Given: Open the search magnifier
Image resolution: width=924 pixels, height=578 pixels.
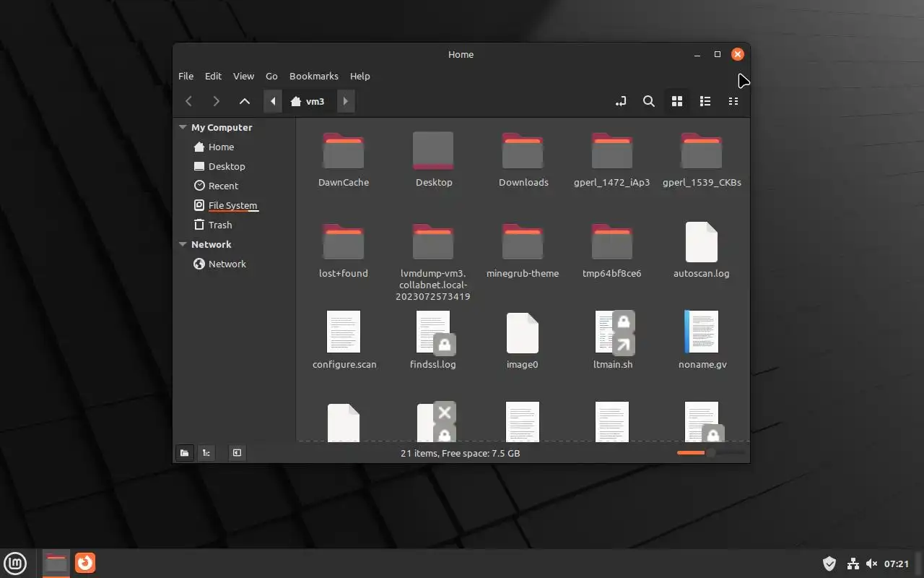Looking at the screenshot, I should coord(649,101).
